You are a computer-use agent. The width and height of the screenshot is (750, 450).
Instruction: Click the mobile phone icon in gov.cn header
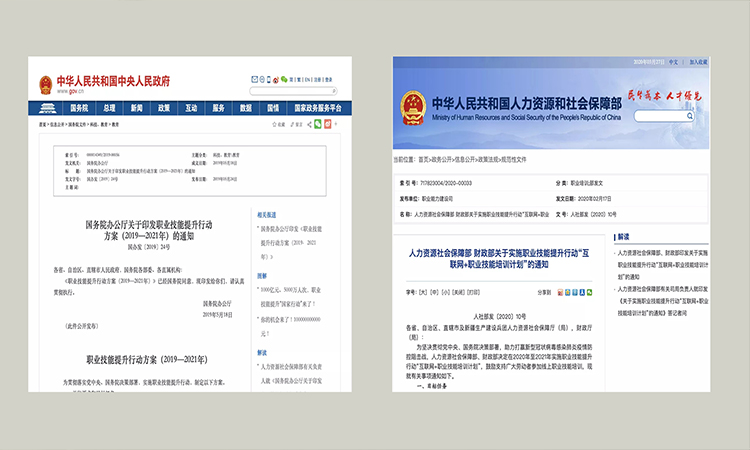point(269,79)
